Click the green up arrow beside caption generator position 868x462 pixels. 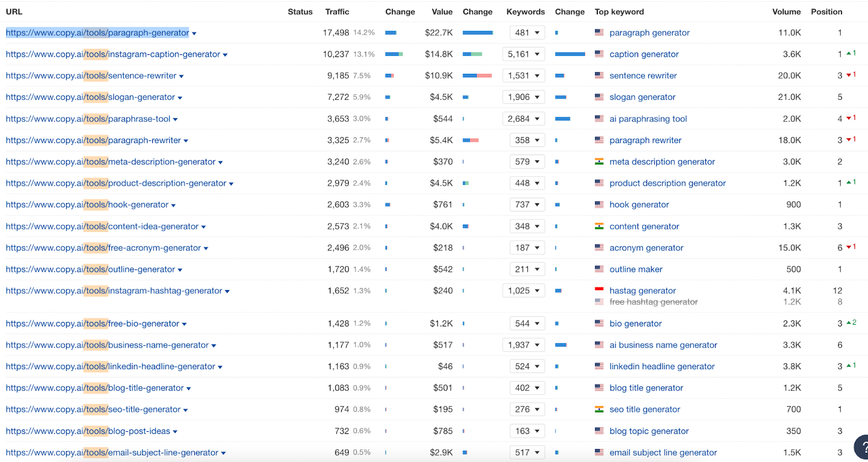click(849, 53)
